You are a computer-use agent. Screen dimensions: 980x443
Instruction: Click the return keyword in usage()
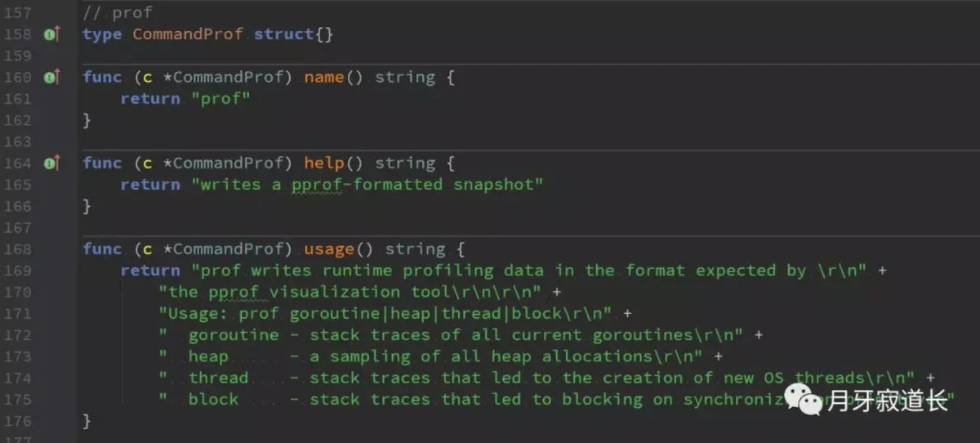(150, 271)
